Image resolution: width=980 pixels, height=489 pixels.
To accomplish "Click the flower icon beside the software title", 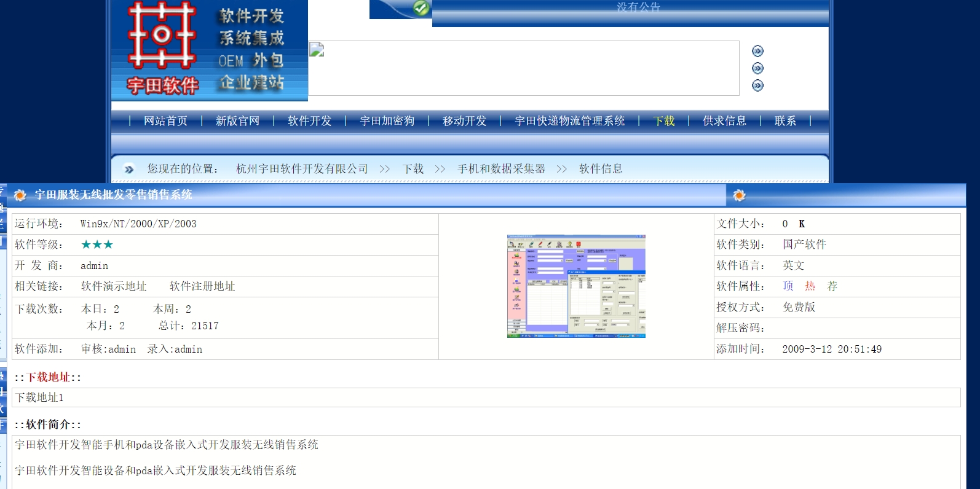I will click(20, 195).
